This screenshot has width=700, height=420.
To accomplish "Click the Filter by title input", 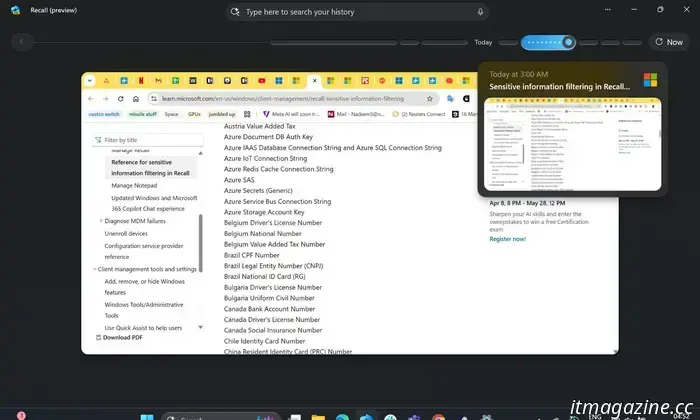I will pyautogui.click(x=148, y=140).
